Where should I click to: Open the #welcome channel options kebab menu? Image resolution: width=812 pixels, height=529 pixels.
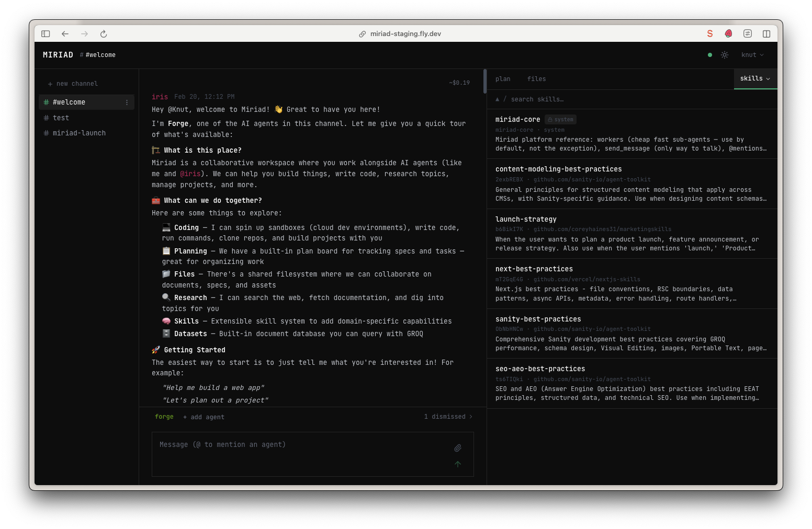click(x=127, y=102)
